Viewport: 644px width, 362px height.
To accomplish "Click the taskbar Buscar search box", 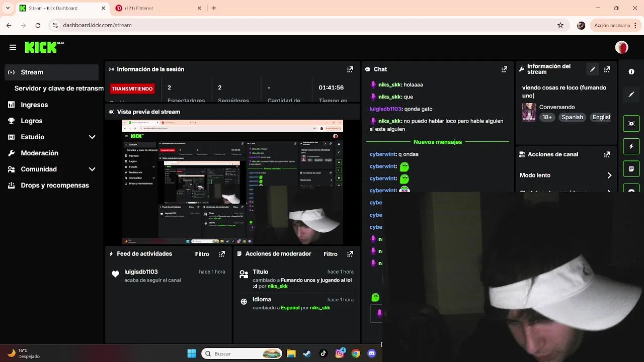I will [x=243, y=353].
